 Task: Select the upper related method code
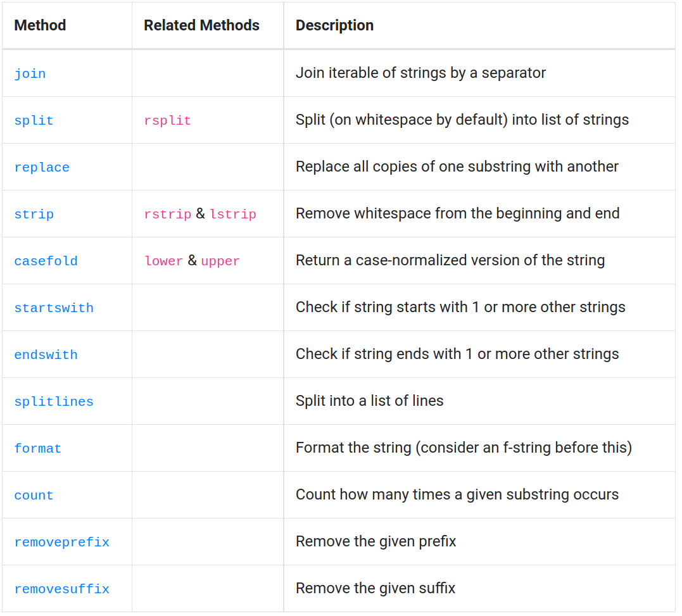point(220,261)
